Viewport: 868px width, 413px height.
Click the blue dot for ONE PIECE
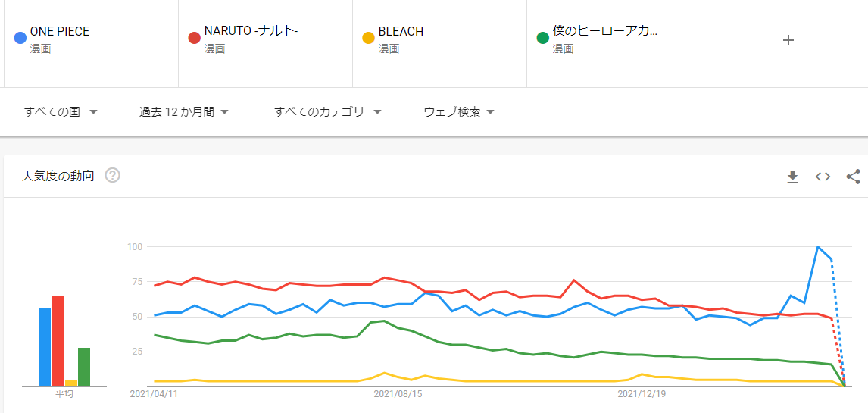(x=20, y=38)
